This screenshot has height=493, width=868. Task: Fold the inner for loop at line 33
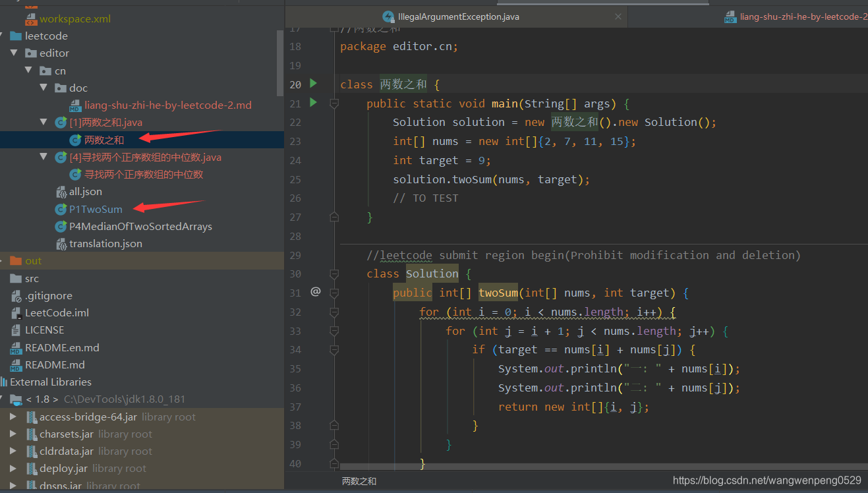(334, 331)
